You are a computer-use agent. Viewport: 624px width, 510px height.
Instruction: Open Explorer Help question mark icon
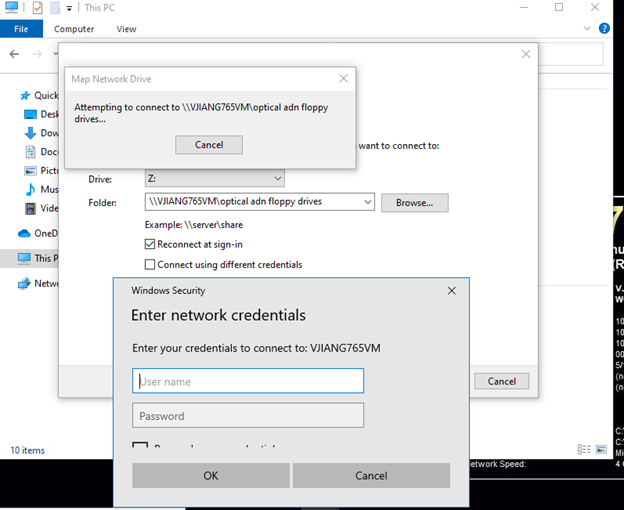pyautogui.click(x=604, y=28)
